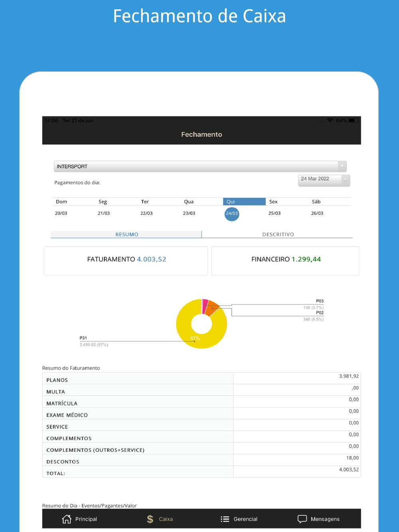
Task: Click the COMPLEMENTOS (OUTROS+SERVICE) row
Action: click(x=201, y=448)
